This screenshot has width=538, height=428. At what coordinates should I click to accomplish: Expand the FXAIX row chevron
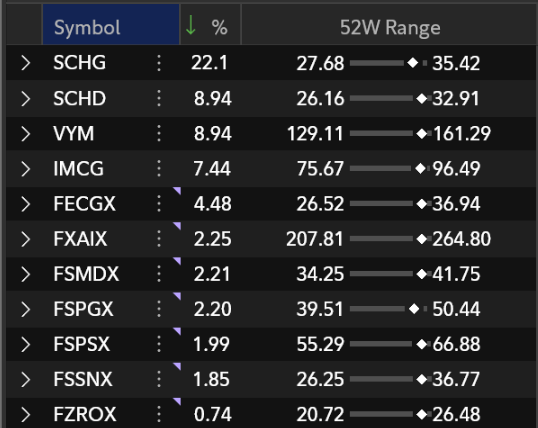point(25,239)
